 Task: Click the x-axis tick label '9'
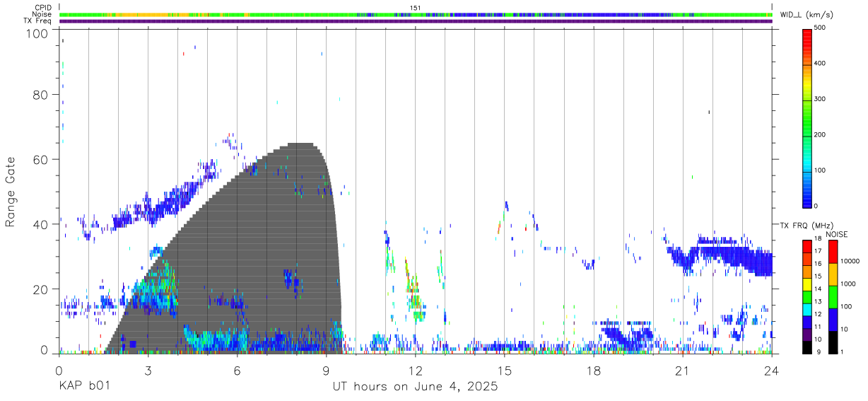pos(326,371)
